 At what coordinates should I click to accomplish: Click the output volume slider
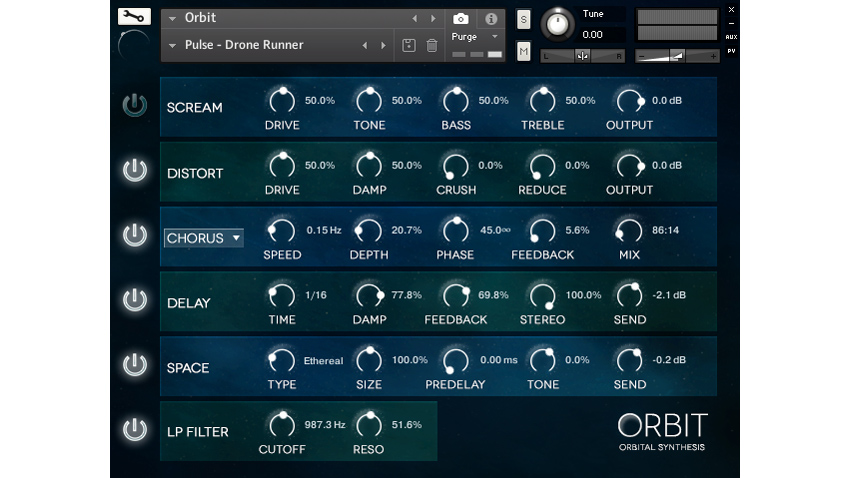(677, 56)
